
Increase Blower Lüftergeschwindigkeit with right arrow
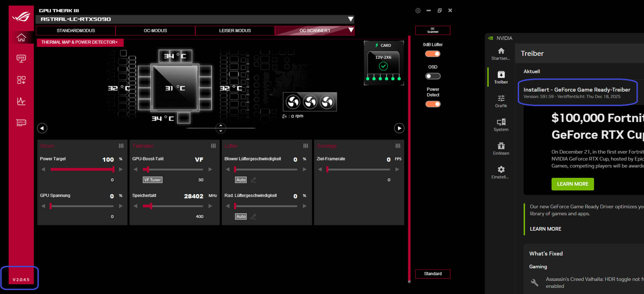pos(305,169)
